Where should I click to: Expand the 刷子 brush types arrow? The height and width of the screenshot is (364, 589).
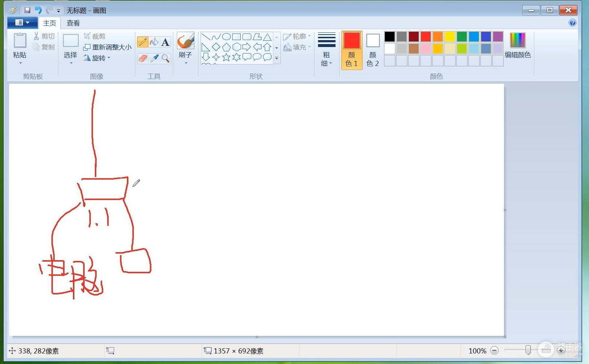click(x=186, y=63)
